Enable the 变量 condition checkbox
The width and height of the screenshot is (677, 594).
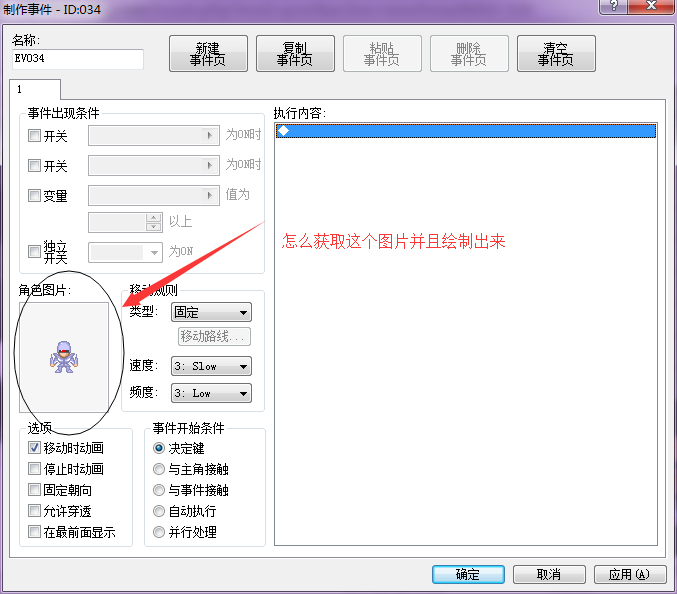(x=34, y=195)
